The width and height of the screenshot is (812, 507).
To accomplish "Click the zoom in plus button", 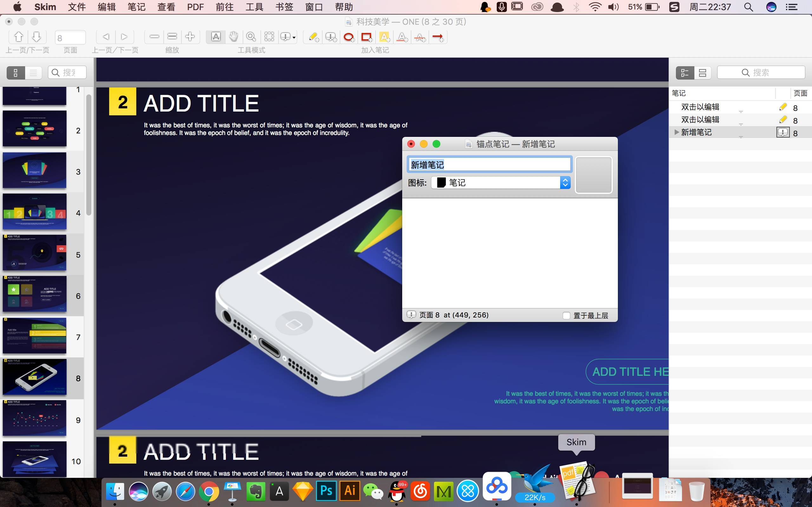I will (x=190, y=36).
